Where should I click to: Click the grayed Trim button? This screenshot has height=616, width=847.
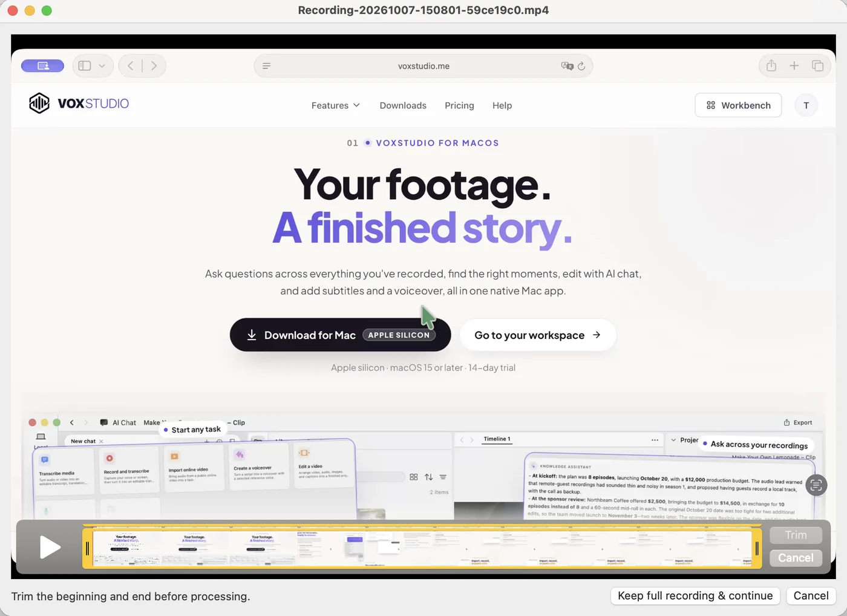pyautogui.click(x=796, y=535)
